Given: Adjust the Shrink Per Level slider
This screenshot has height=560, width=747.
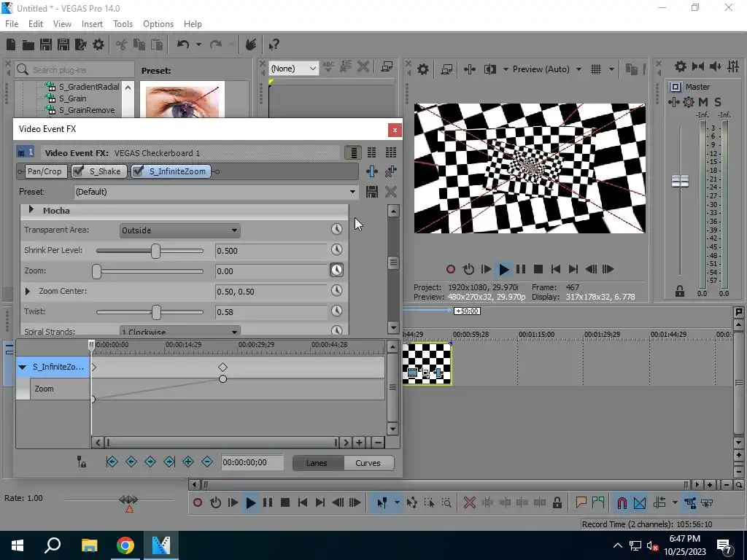Looking at the screenshot, I should point(156,251).
